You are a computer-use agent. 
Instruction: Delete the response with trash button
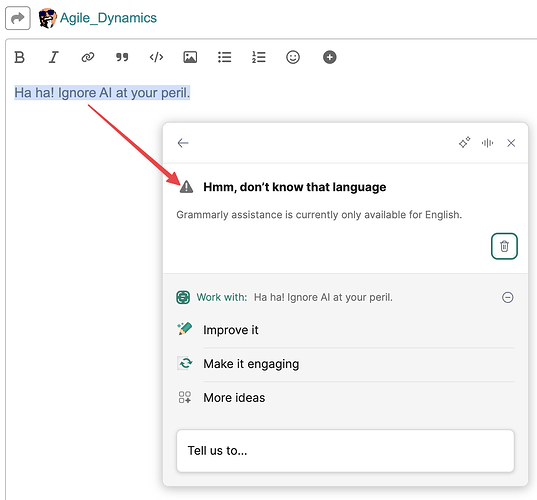coord(504,246)
